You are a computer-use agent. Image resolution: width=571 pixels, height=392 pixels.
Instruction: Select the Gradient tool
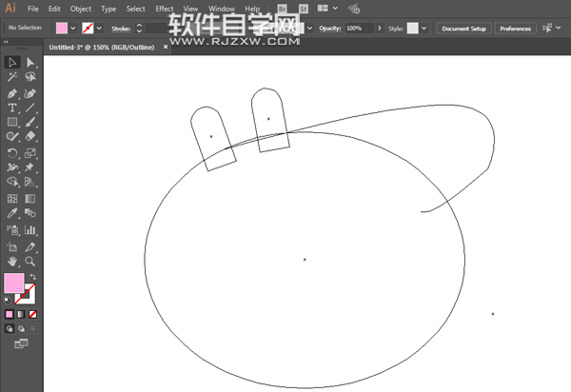click(30, 198)
